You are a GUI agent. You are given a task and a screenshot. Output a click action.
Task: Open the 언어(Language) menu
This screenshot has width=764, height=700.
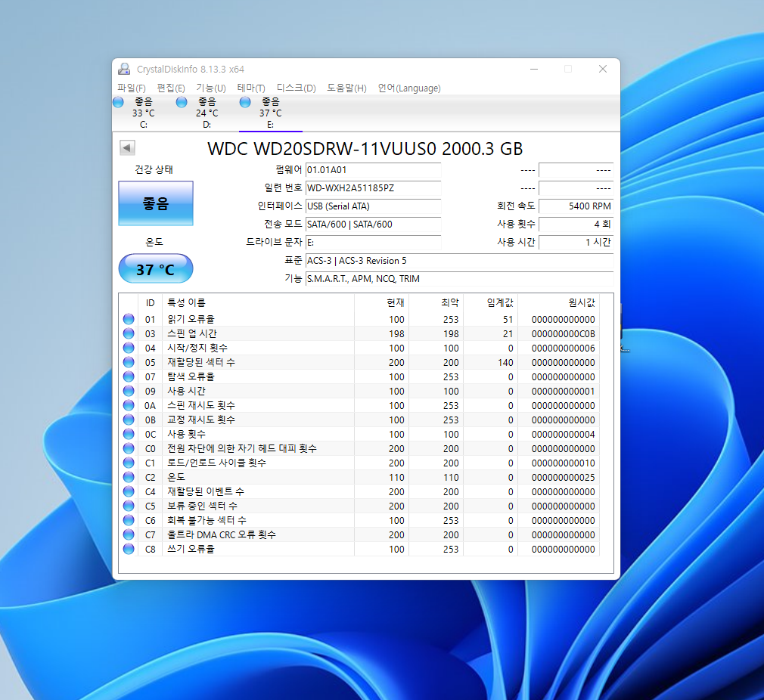pyautogui.click(x=409, y=88)
